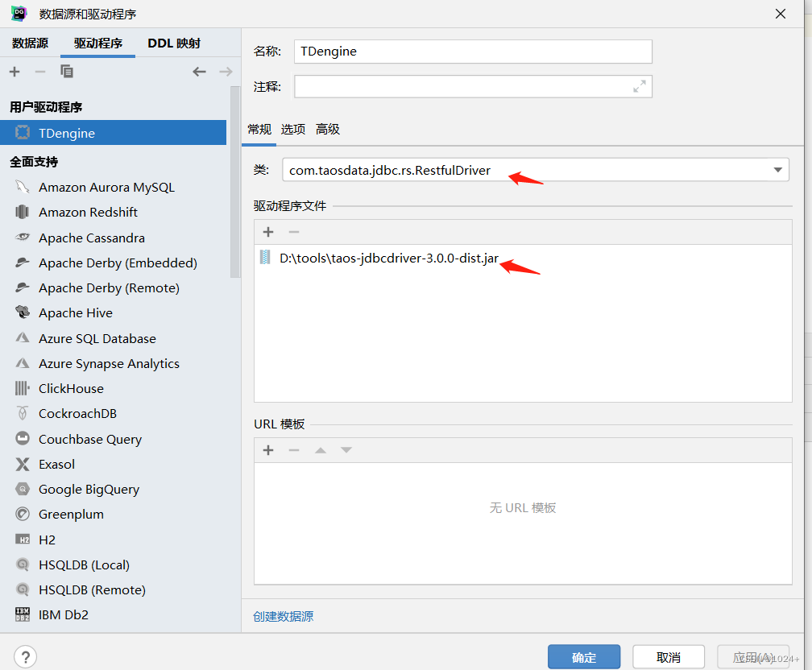The height and width of the screenshot is (670, 812).
Task: Remove URL template with minus
Action: coord(293,450)
